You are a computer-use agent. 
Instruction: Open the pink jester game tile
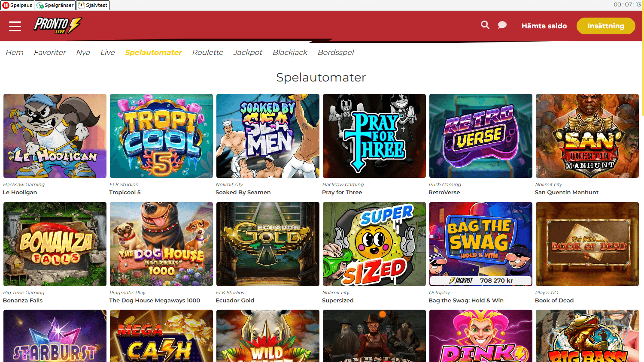[481, 336]
